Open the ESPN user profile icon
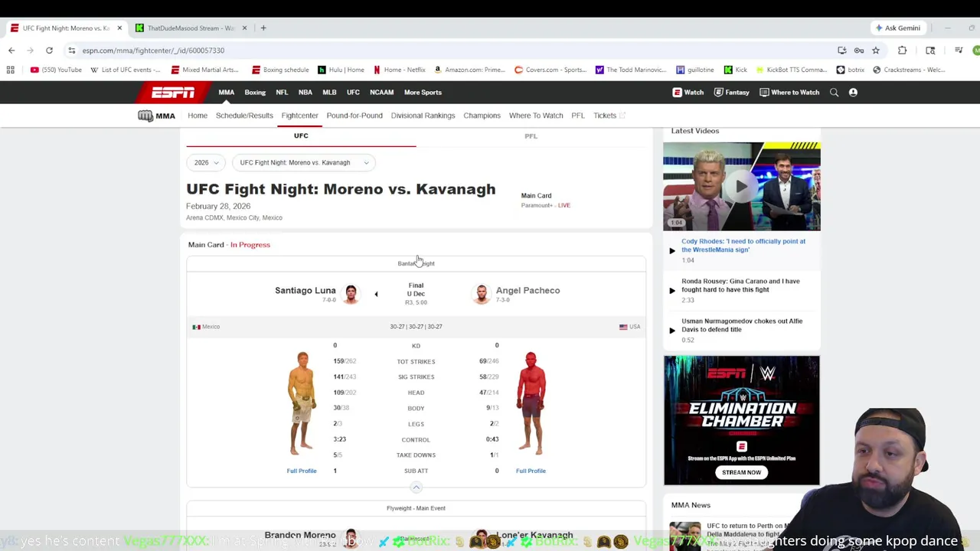This screenshot has height=551, width=980. (x=853, y=93)
